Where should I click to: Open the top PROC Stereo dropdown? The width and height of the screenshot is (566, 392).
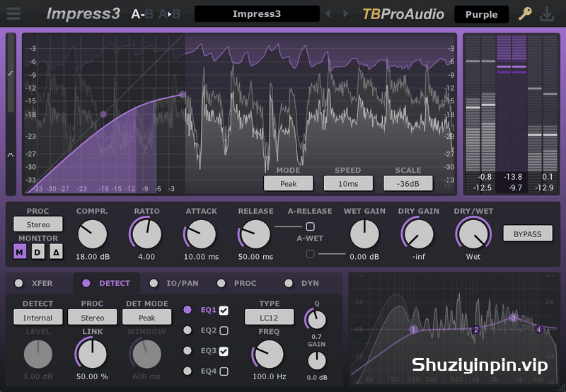coord(38,224)
